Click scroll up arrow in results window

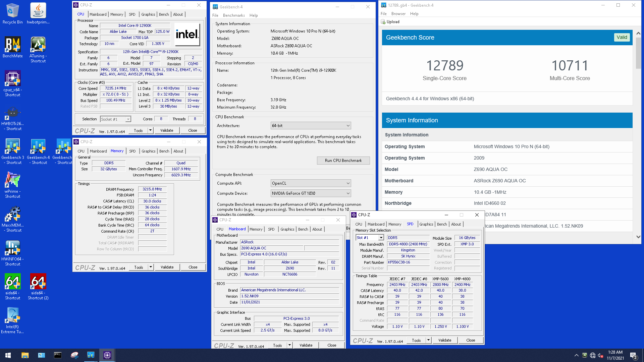[x=638, y=34]
